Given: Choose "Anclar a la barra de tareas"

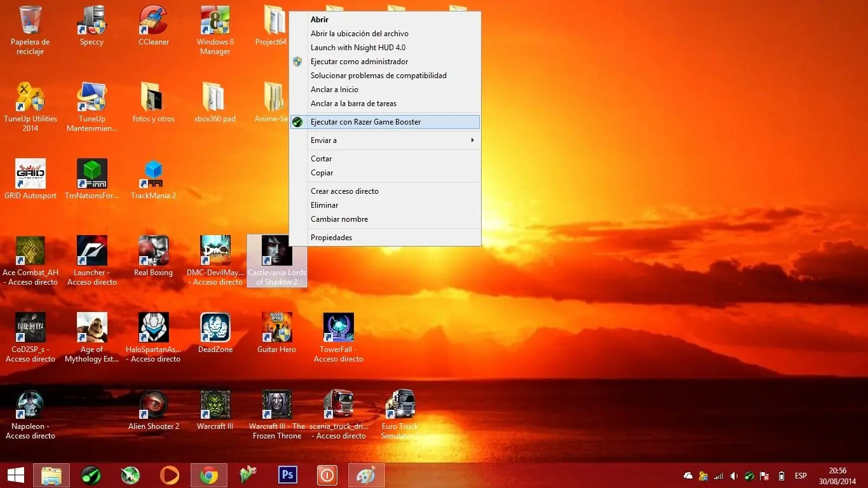Looking at the screenshot, I should click(x=385, y=104).
